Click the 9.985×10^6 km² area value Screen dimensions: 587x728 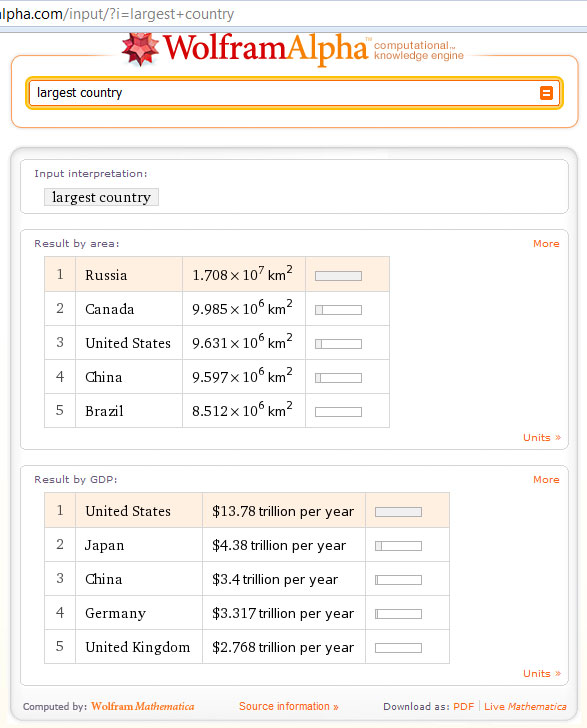click(242, 308)
